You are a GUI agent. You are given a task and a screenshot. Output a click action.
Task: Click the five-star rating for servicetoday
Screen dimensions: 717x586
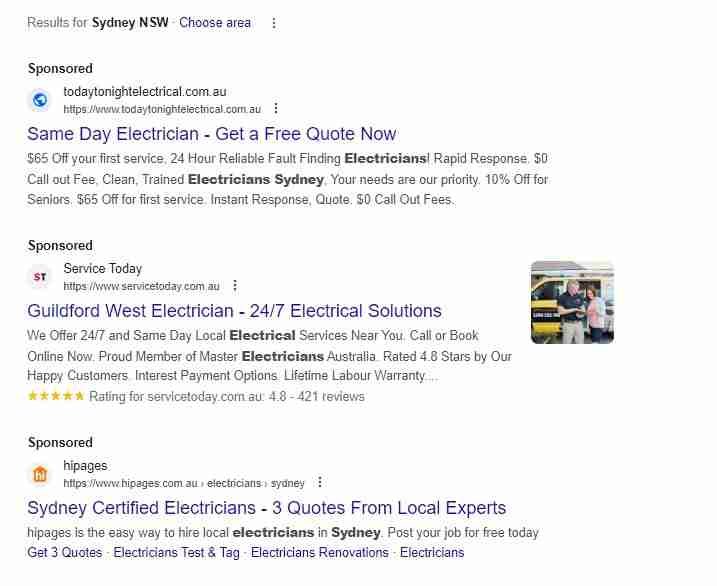tap(56, 396)
